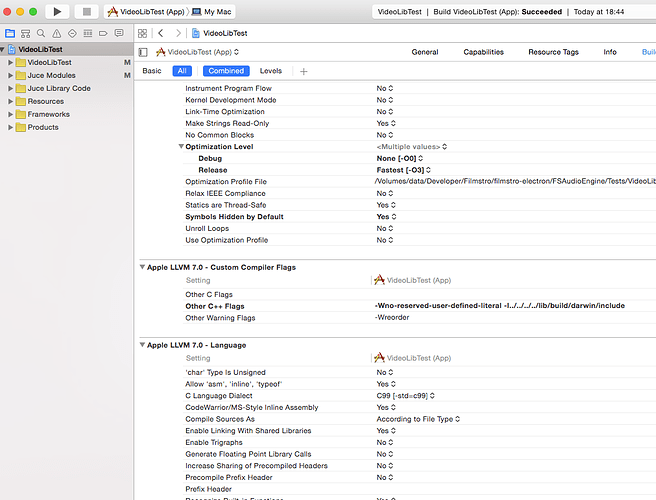
Task: Change Relax IEEE Compliance value
Action: click(384, 193)
